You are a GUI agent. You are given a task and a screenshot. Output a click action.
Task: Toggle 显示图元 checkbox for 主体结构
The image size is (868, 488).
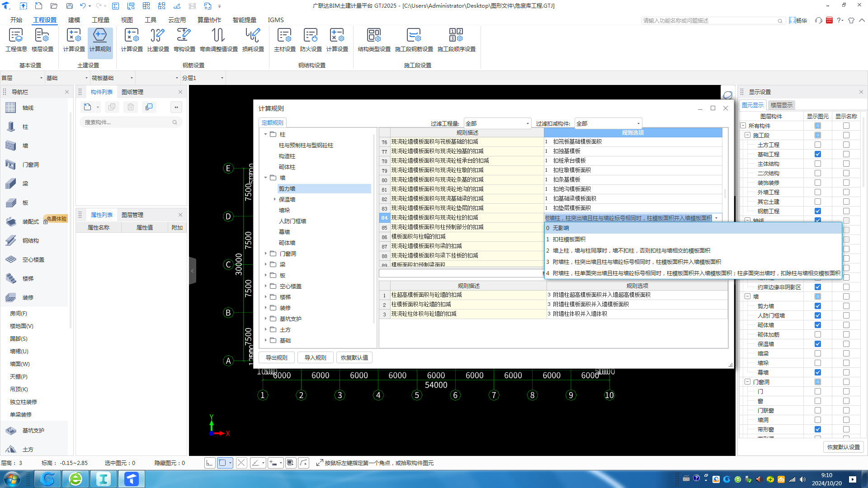coord(817,164)
